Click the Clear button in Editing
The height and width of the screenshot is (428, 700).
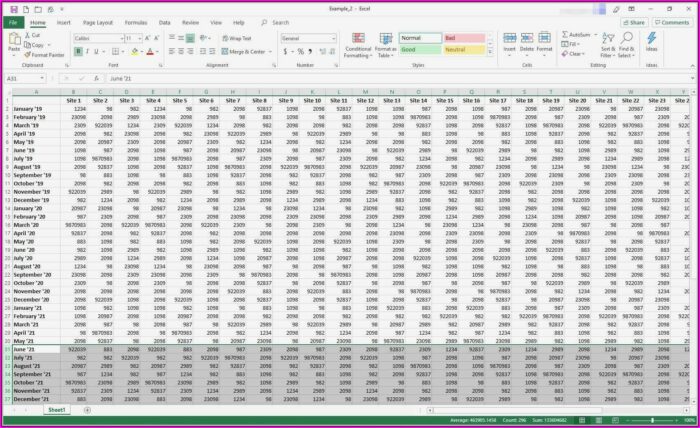click(x=573, y=54)
